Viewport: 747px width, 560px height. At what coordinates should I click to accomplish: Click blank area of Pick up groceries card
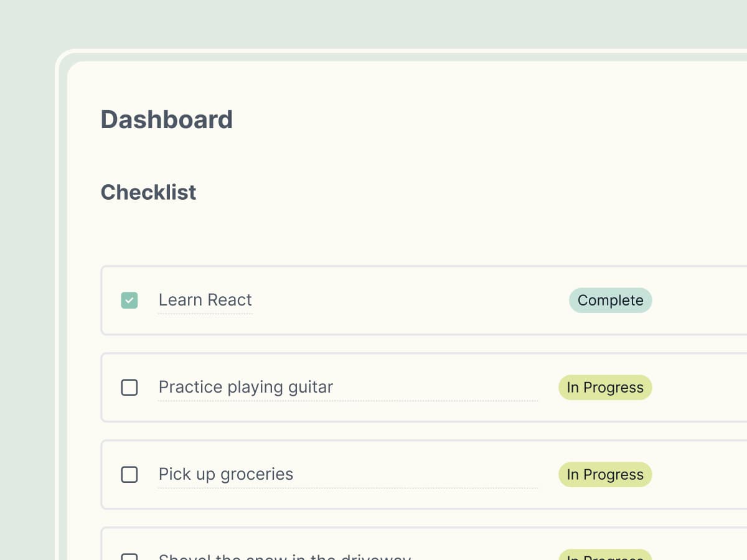697,475
